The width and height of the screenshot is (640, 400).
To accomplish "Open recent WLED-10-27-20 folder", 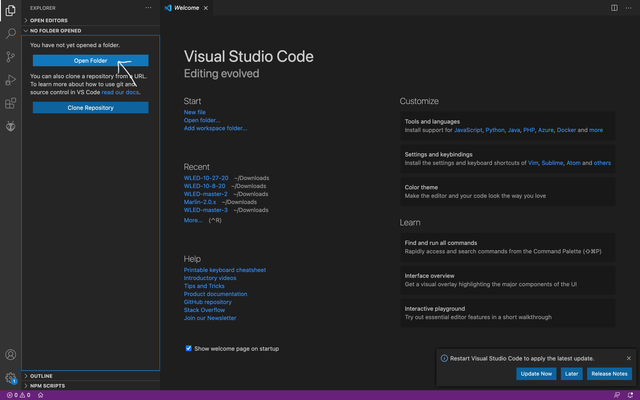I will coord(206,178).
